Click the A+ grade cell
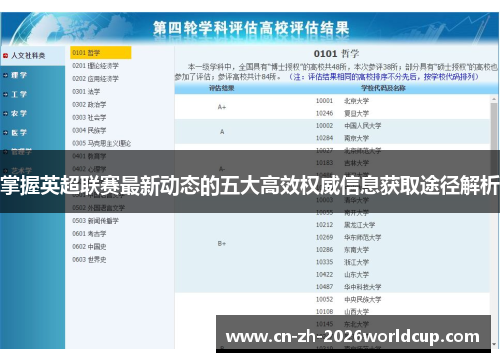This screenshot has height=362, width=500. click(222, 107)
